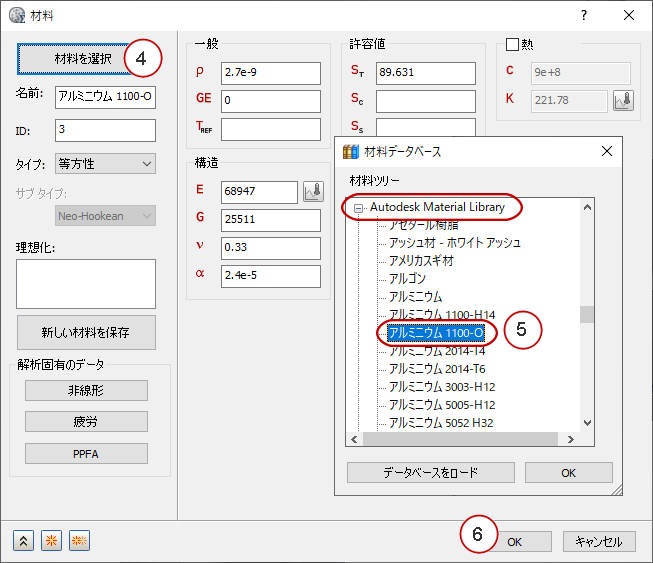Click the horizontal scroll-left arrow in tree

click(354, 439)
